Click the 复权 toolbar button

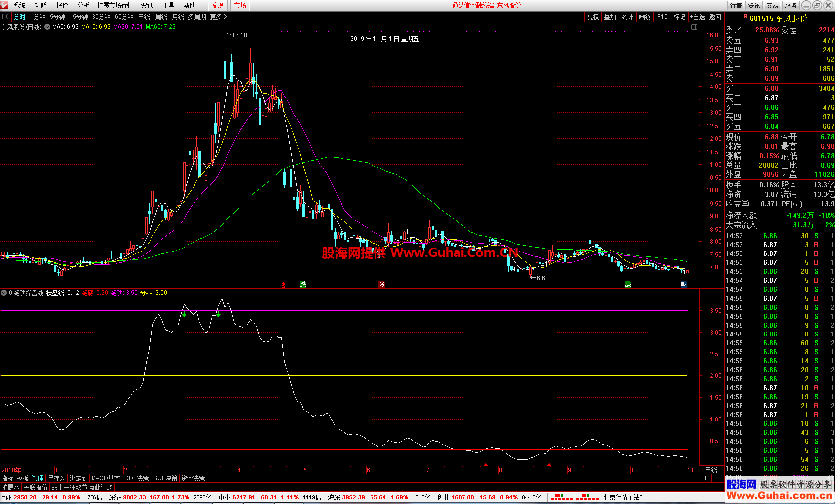[x=593, y=17]
